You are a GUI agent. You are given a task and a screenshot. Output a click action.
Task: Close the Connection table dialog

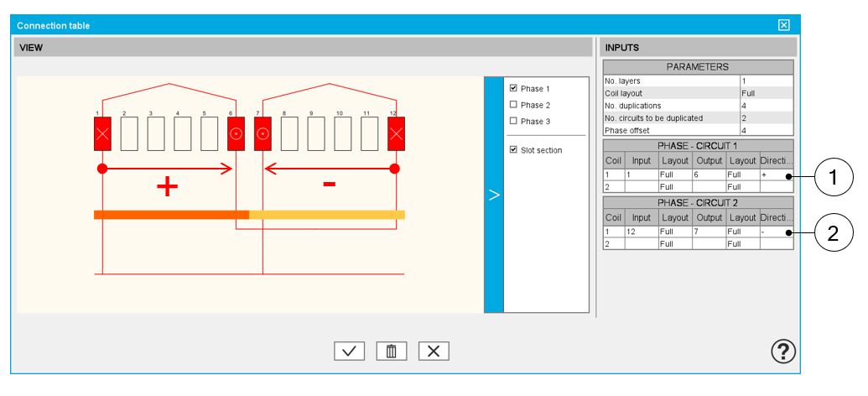point(784,25)
